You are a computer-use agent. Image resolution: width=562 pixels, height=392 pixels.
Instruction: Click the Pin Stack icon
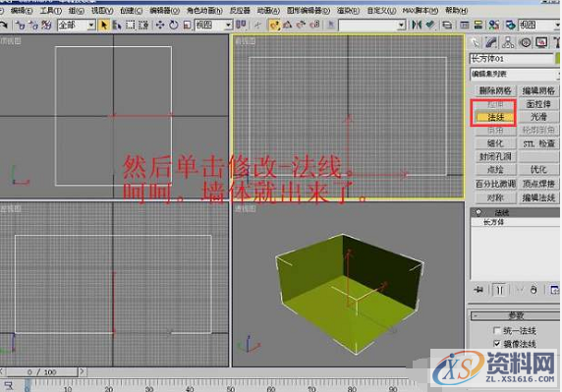click(478, 290)
